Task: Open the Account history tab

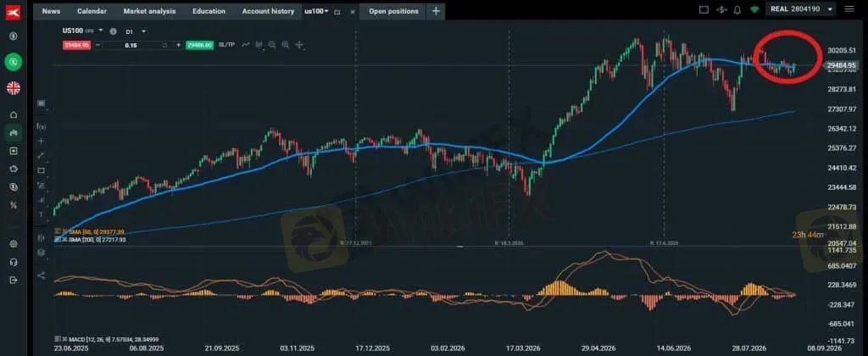Action: 268,11
